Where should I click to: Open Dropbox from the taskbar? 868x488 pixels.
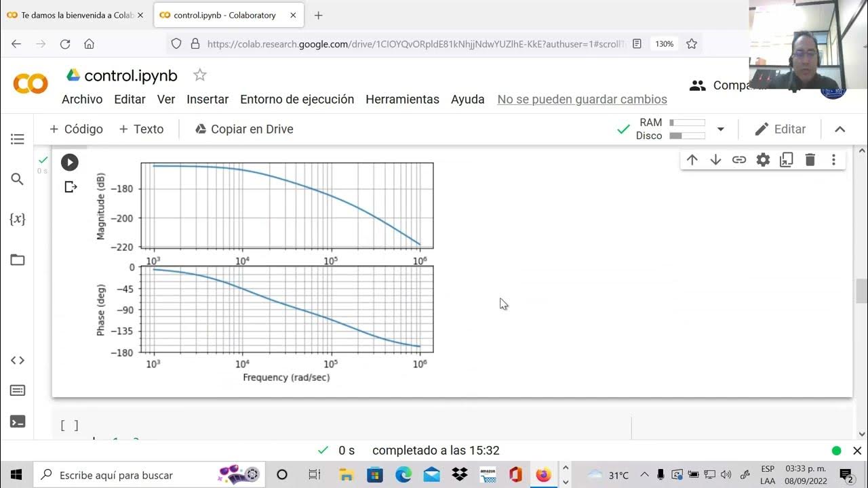pos(460,474)
